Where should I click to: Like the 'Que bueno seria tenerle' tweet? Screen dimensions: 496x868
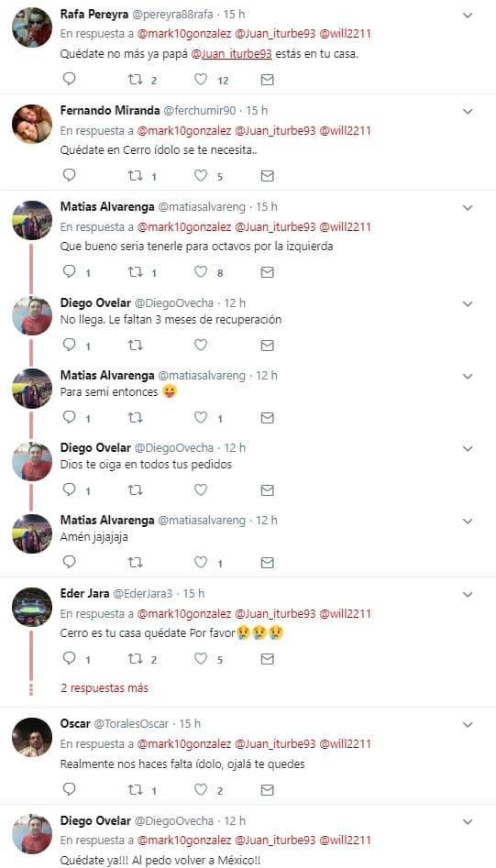point(201,272)
